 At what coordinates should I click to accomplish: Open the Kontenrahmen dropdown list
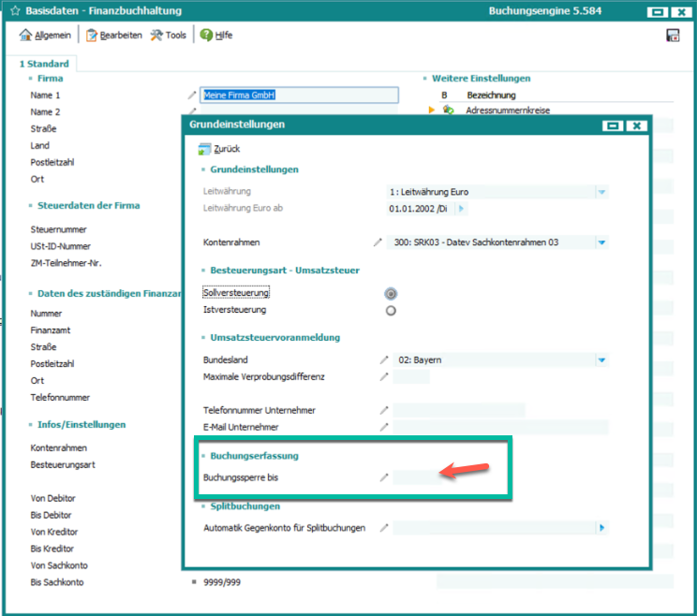coord(601,242)
